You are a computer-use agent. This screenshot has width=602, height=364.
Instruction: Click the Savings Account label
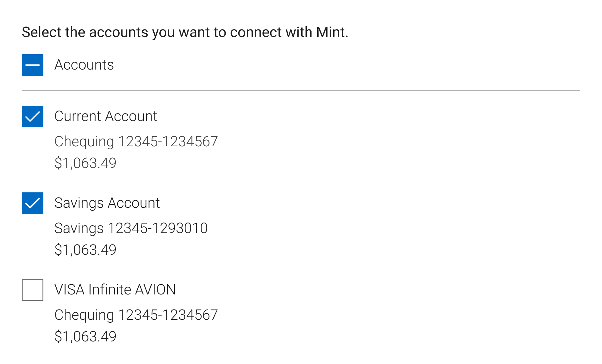(x=107, y=203)
